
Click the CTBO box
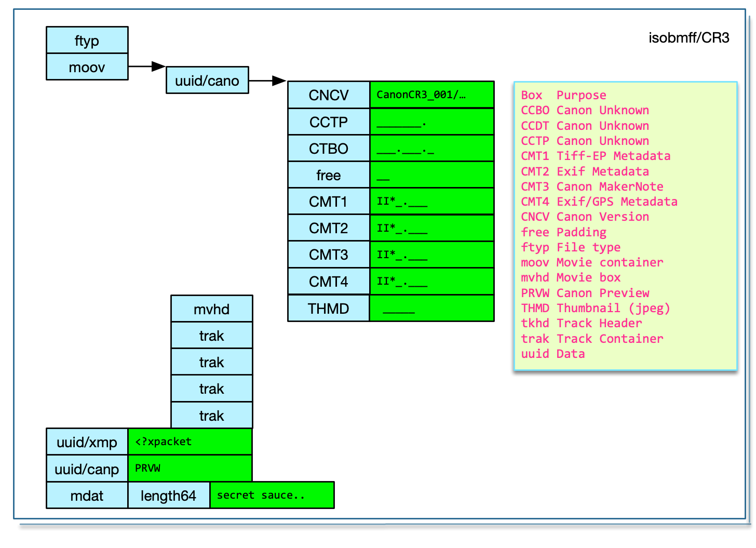coord(328,149)
